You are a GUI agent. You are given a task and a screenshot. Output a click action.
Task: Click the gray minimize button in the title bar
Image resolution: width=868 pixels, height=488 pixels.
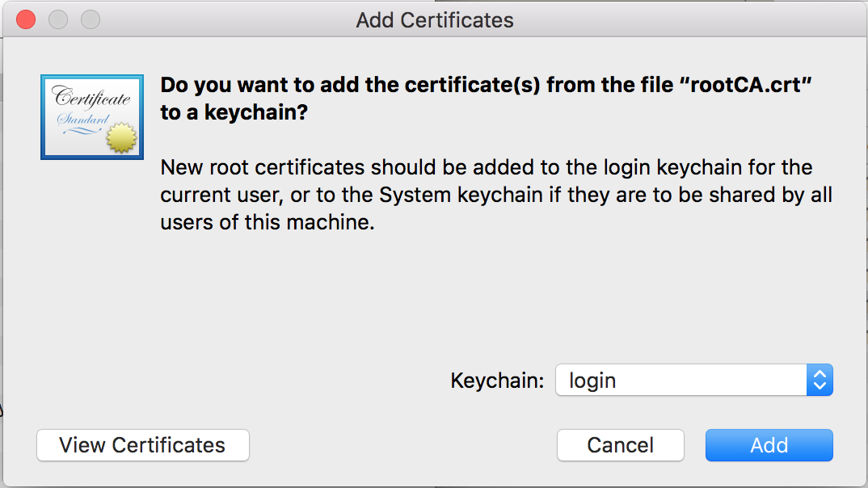(59, 19)
